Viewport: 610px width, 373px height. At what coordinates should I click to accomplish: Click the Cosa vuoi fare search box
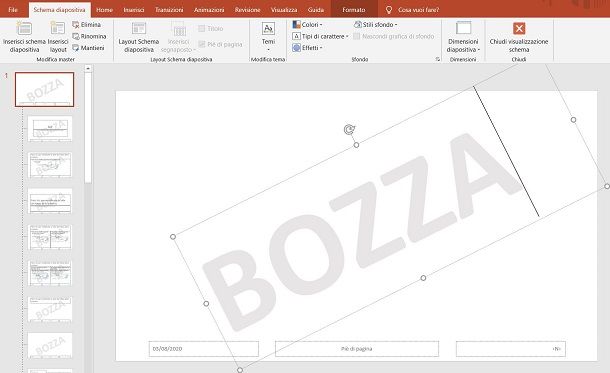point(418,10)
